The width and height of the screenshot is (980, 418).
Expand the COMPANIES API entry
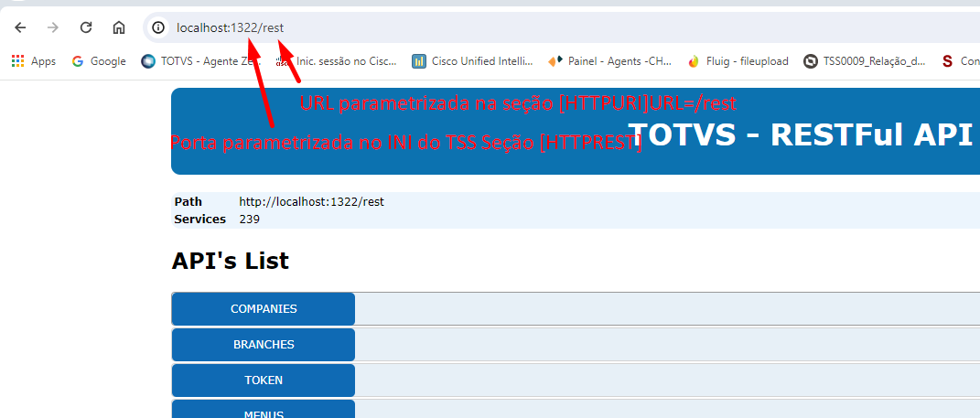[264, 309]
